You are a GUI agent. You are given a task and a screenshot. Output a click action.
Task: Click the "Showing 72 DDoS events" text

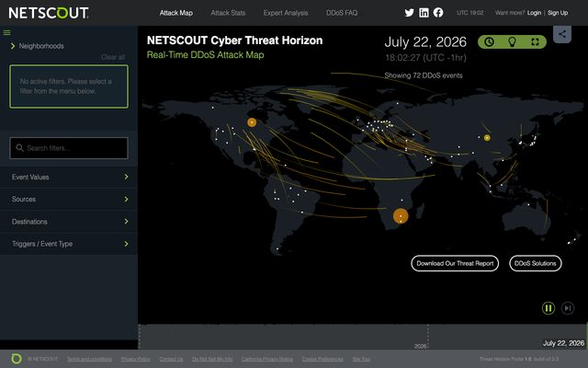[424, 75]
